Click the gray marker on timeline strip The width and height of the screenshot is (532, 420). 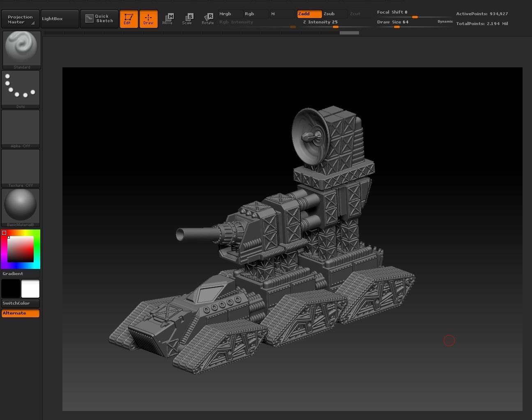349,33
